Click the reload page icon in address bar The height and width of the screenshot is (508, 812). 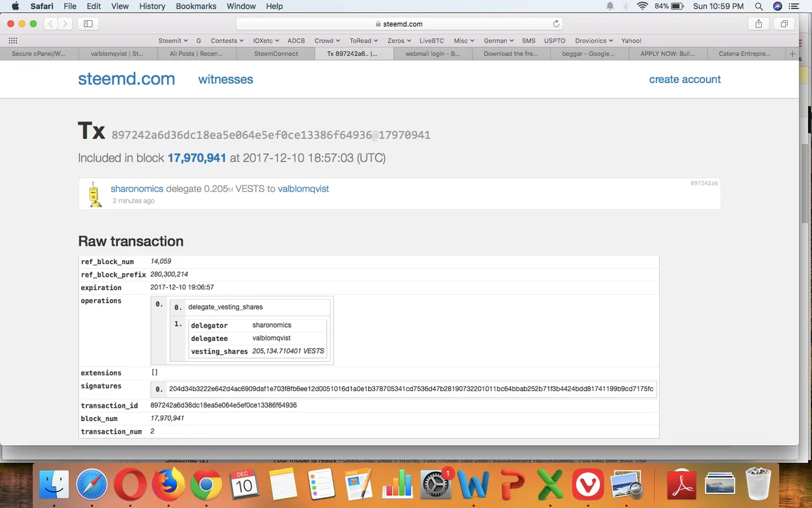coord(556,23)
